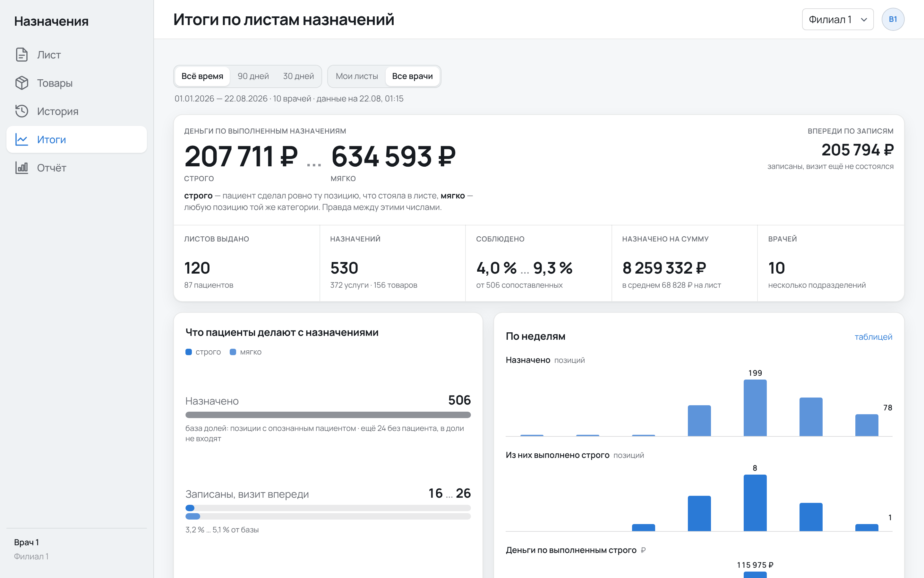The height and width of the screenshot is (578, 924).
Task: Switch period to 30 дней
Action: click(298, 76)
